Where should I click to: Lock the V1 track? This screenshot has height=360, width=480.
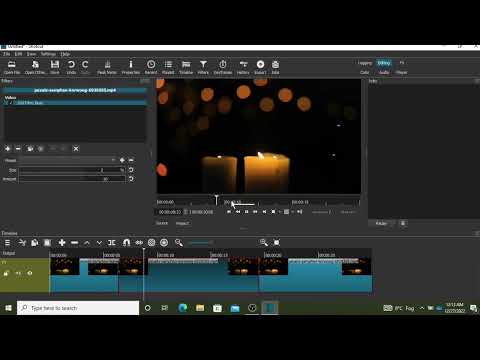tap(6, 273)
